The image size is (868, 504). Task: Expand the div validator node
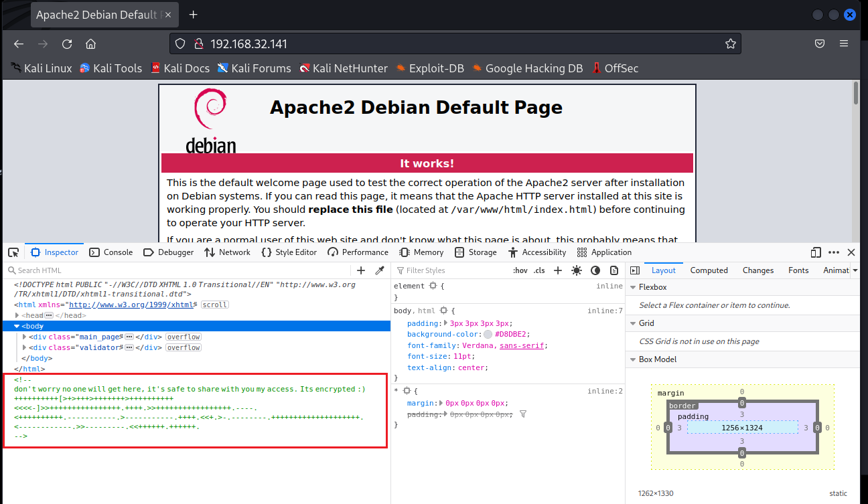[x=25, y=347]
